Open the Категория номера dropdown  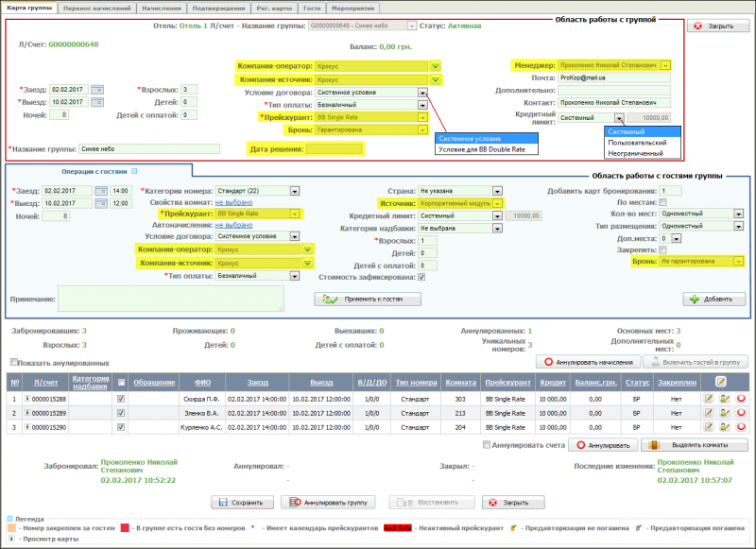pyautogui.click(x=295, y=191)
